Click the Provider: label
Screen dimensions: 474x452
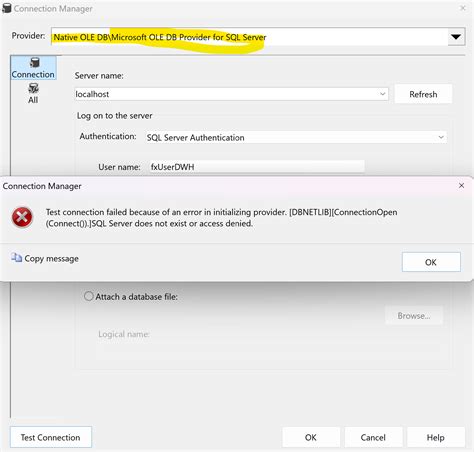pyautogui.click(x=28, y=36)
